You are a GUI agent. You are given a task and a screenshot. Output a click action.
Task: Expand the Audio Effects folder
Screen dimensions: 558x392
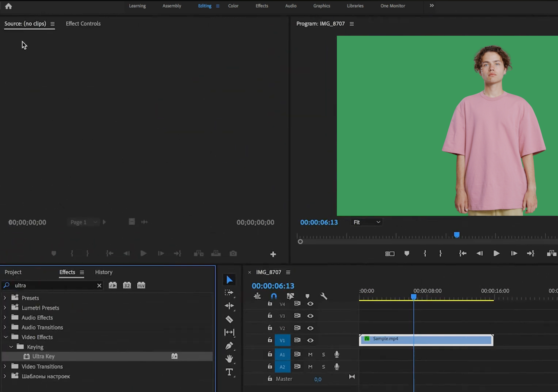point(5,318)
